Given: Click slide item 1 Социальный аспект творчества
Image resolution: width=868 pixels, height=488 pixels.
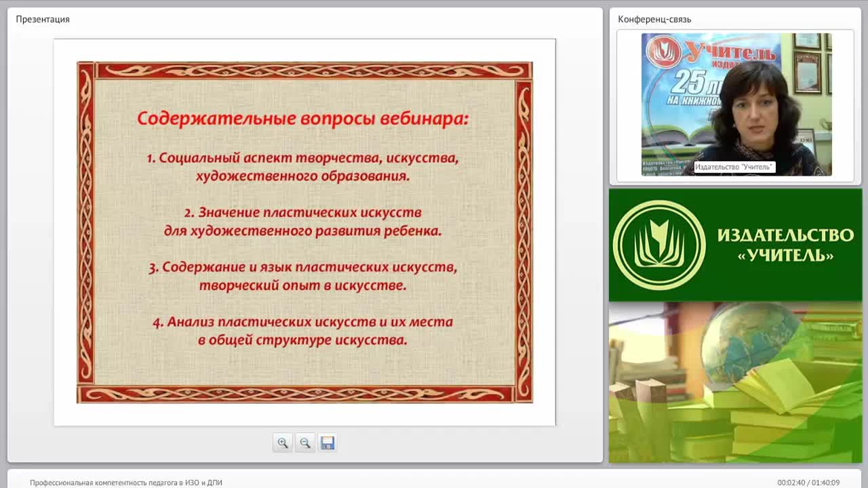Looking at the screenshot, I should [303, 167].
